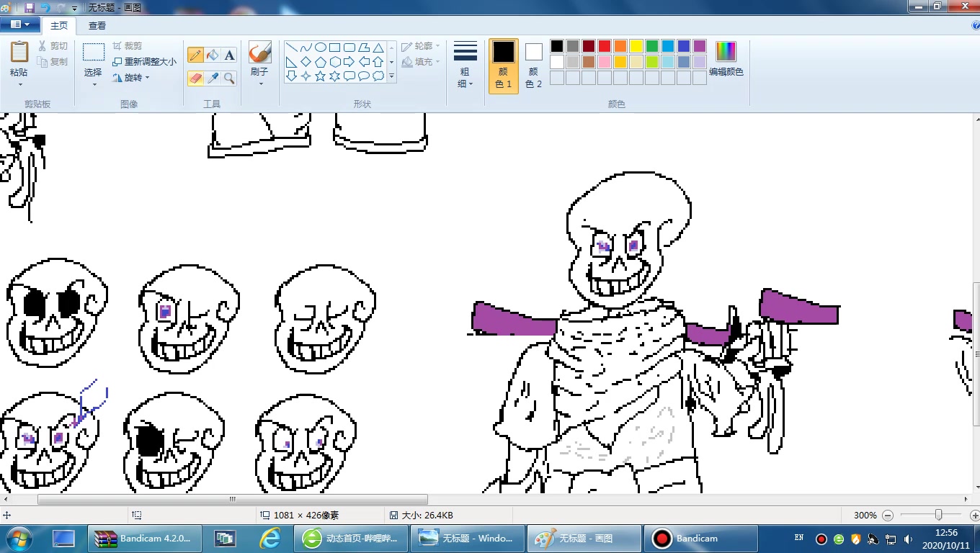This screenshot has height=553, width=980.
Task: Switch to 动态首页-哔哩哔哩 taskbar item
Action: 351,539
